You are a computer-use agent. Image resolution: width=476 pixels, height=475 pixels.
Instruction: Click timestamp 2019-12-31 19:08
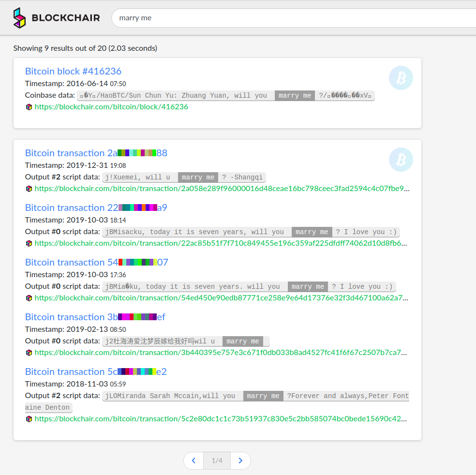coord(96,165)
